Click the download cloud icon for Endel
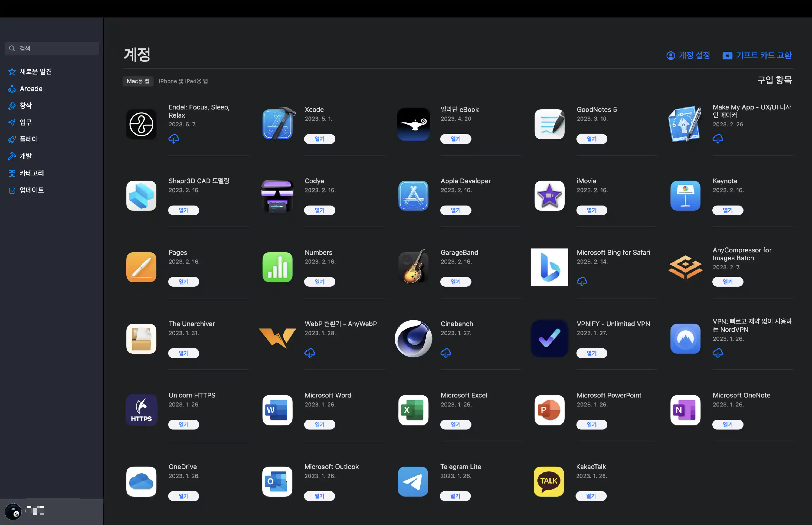This screenshot has width=812, height=525. pyautogui.click(x=173, y=139)
